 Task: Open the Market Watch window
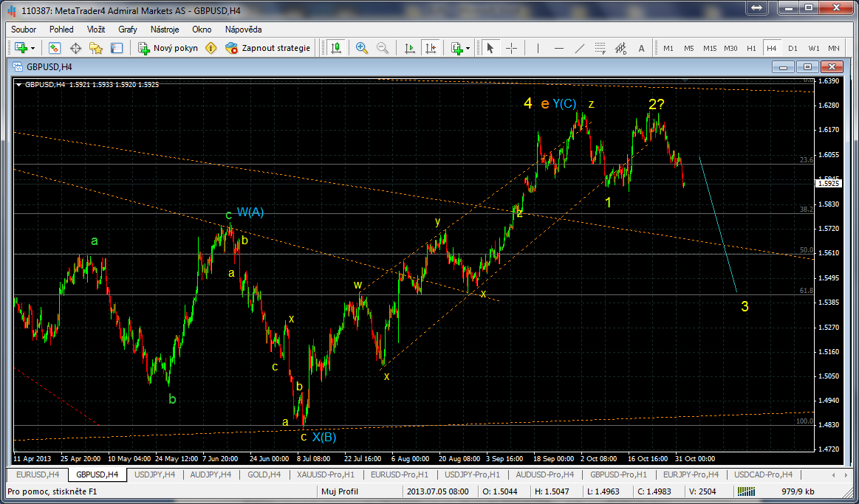coord(55,48)
